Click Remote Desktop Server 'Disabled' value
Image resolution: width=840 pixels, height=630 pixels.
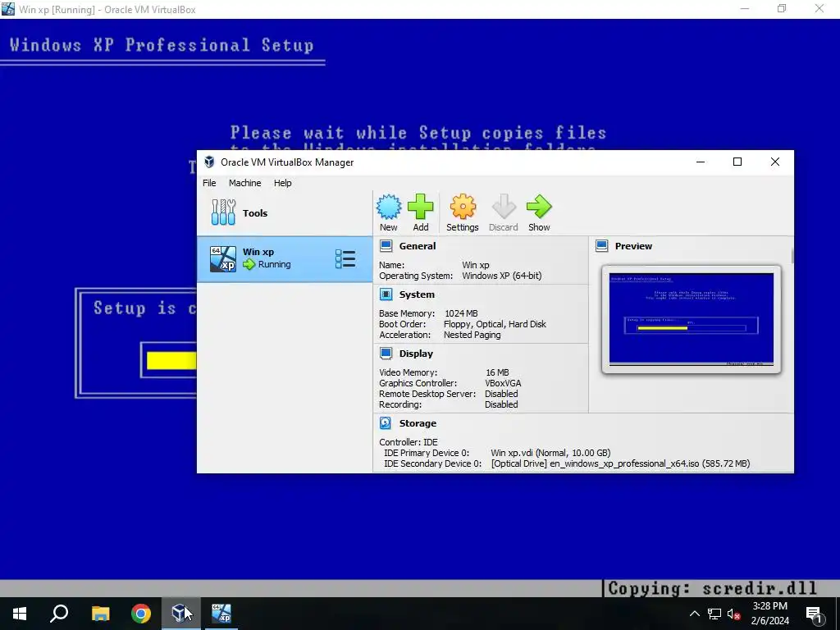[501, 394]
